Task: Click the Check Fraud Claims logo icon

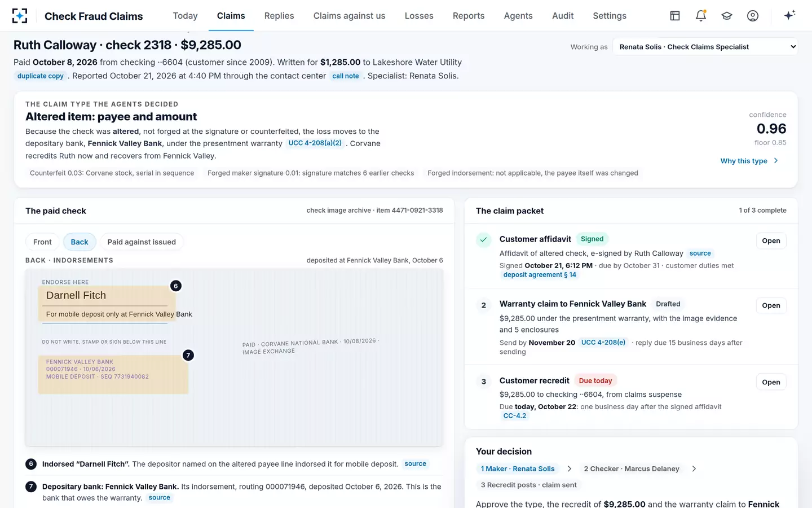Action: 20,16
